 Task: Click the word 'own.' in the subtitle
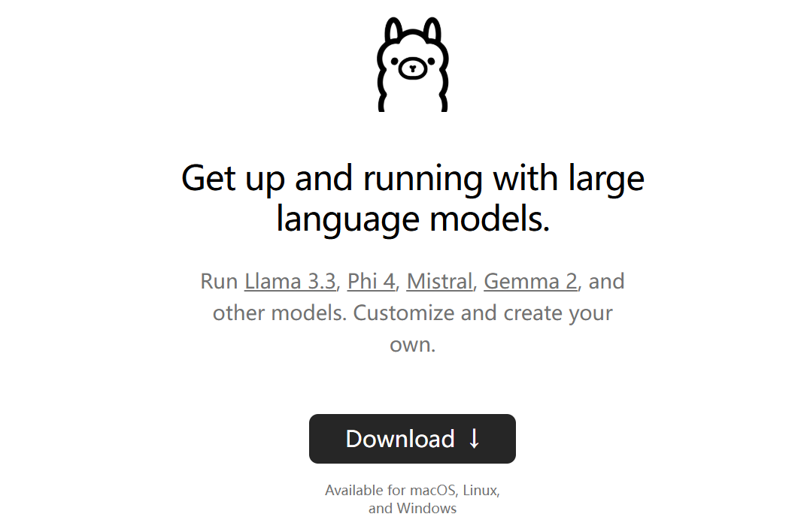pos(413,345)
